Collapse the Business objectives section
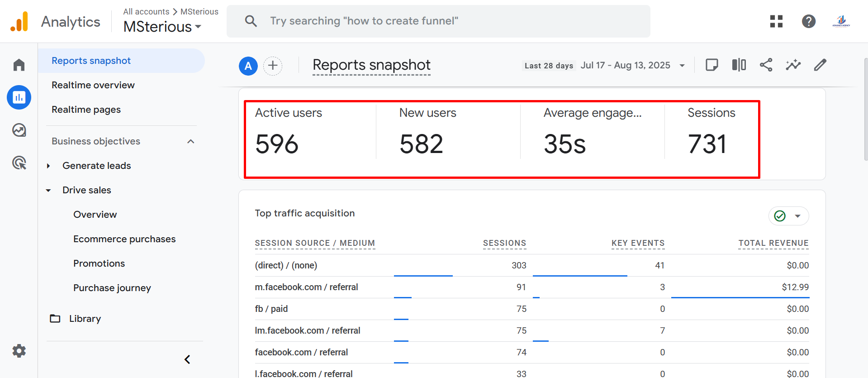 [191, 142]
